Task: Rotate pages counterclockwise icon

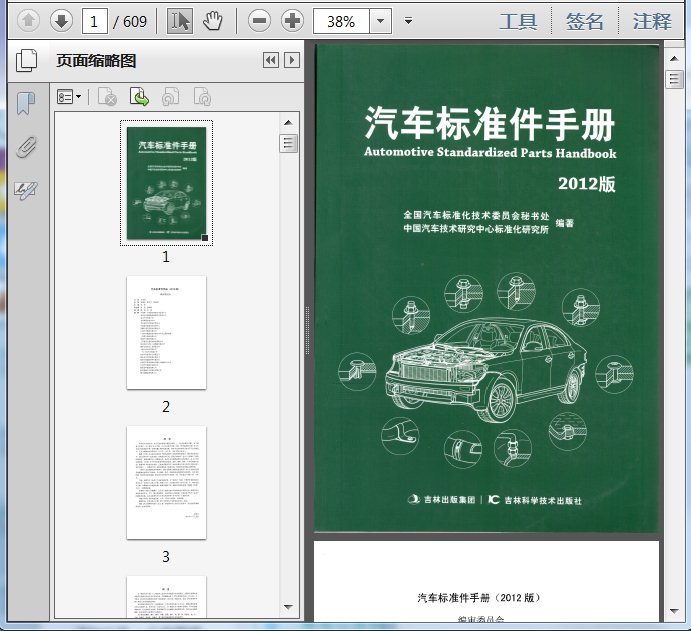Action: pos(171,97)
